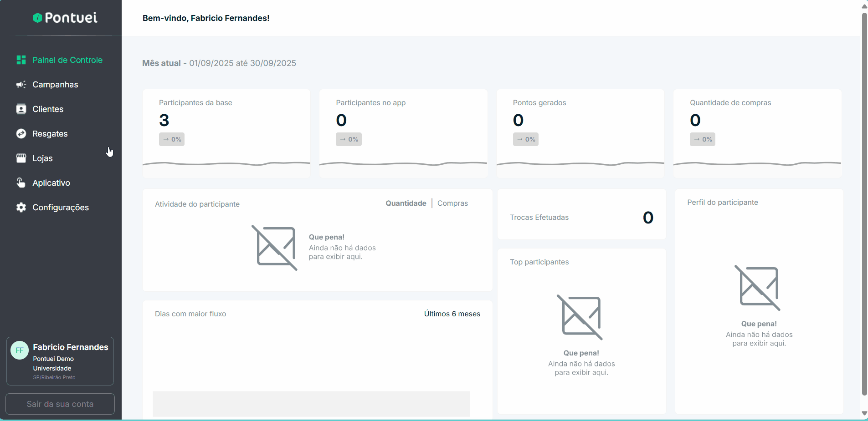This screenshot has width=868, height=421.
Task: Click the Aplicativo touch icon
Action: click(21, 183)
